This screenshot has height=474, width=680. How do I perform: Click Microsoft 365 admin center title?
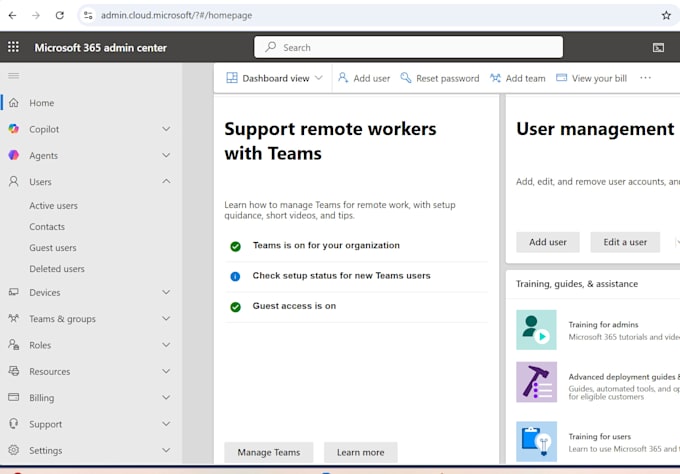101,47
